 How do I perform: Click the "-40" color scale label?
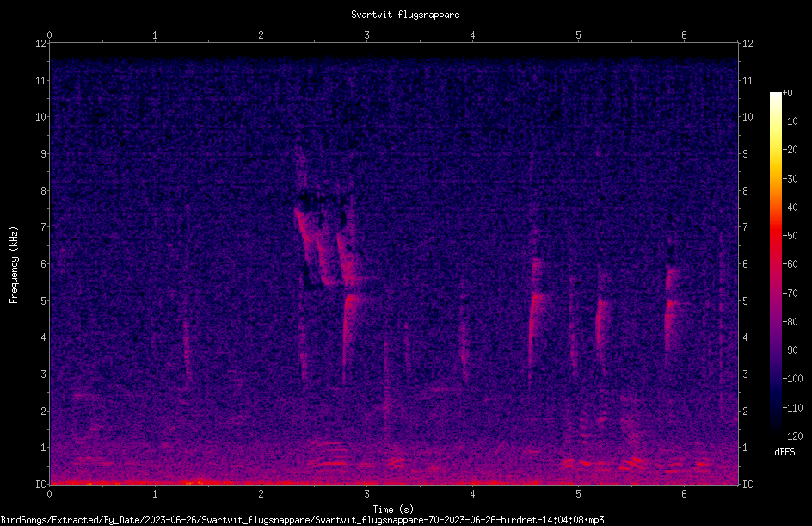coord(790,207)
